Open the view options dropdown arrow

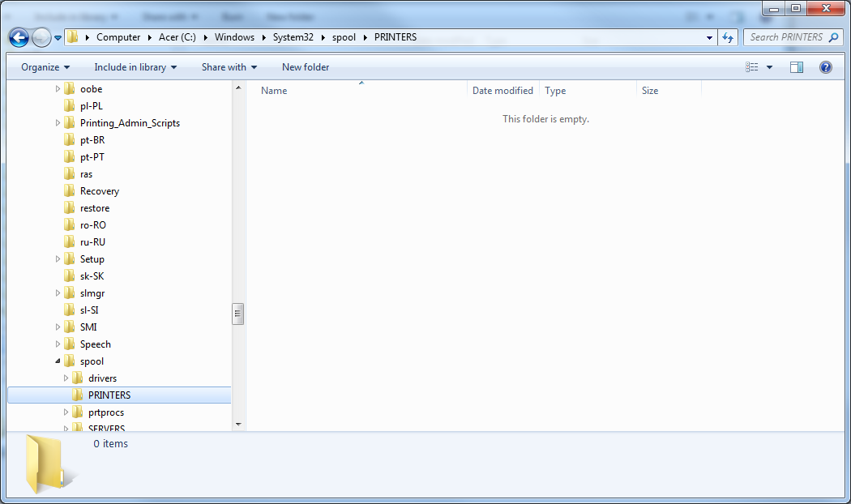coord(769,67)
